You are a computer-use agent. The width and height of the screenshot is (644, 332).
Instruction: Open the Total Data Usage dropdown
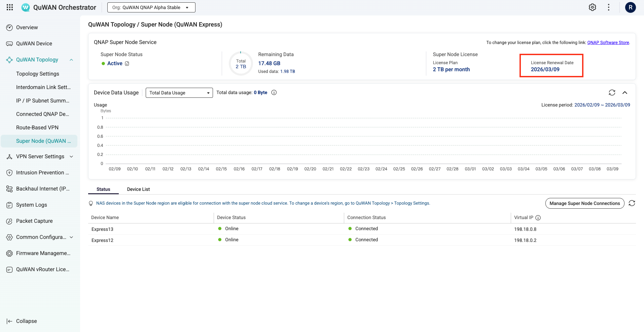[x=179, y=93]
